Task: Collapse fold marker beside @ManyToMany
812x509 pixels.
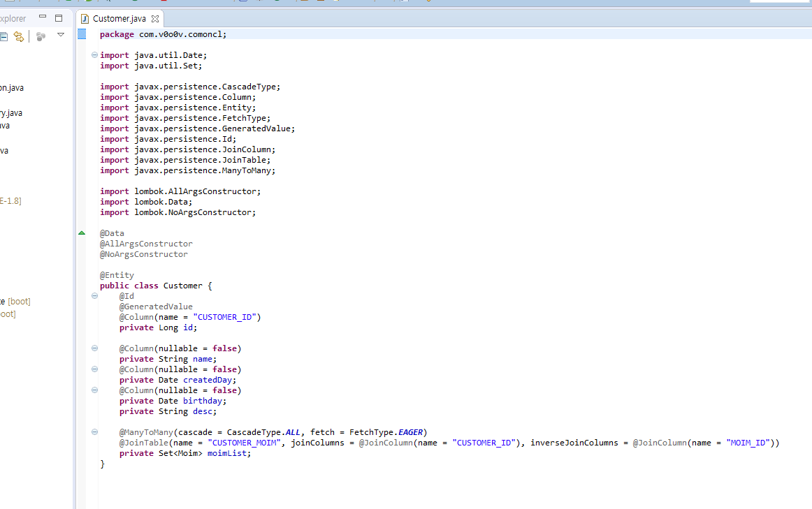Action: 94,432
